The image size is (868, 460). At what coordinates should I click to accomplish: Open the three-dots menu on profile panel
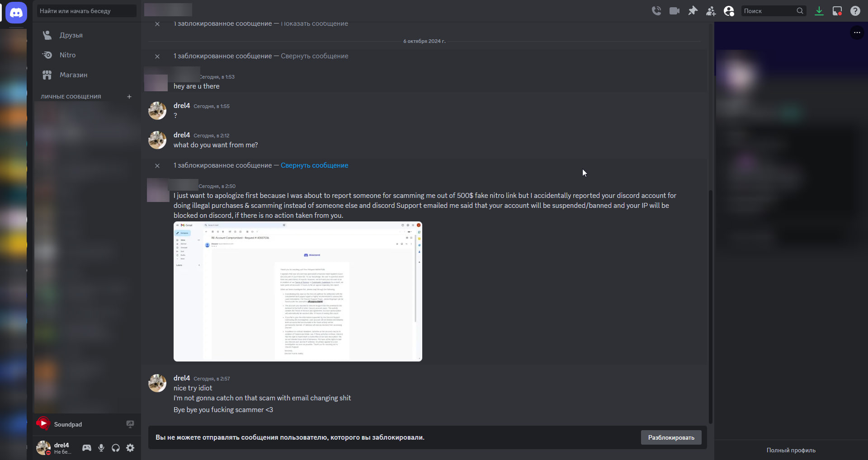[857, 33]
